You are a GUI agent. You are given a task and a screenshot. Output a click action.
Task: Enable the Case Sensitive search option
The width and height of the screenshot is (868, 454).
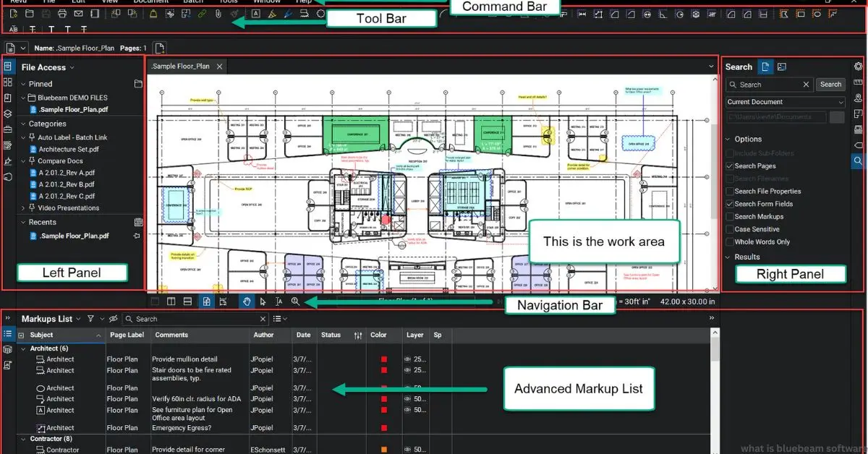point(729,229)
